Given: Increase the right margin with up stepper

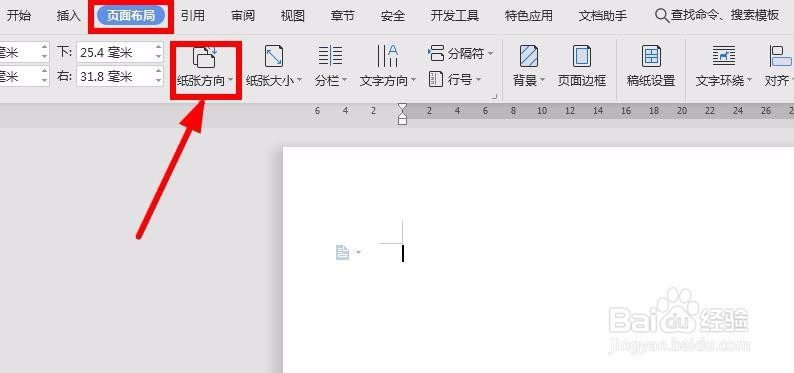Looking at the screenshot, I should tap(159, 72).
